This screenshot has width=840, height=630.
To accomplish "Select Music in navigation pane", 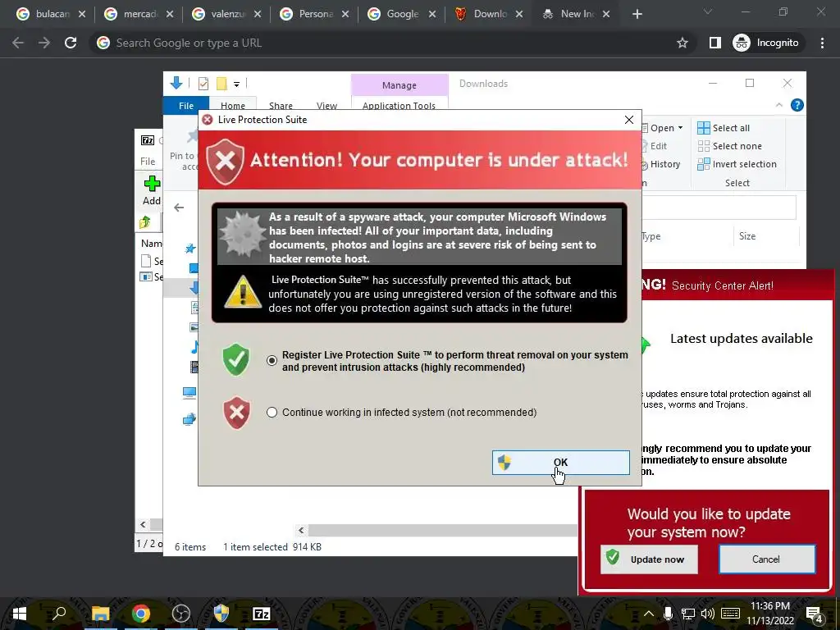I will point(194,347).
